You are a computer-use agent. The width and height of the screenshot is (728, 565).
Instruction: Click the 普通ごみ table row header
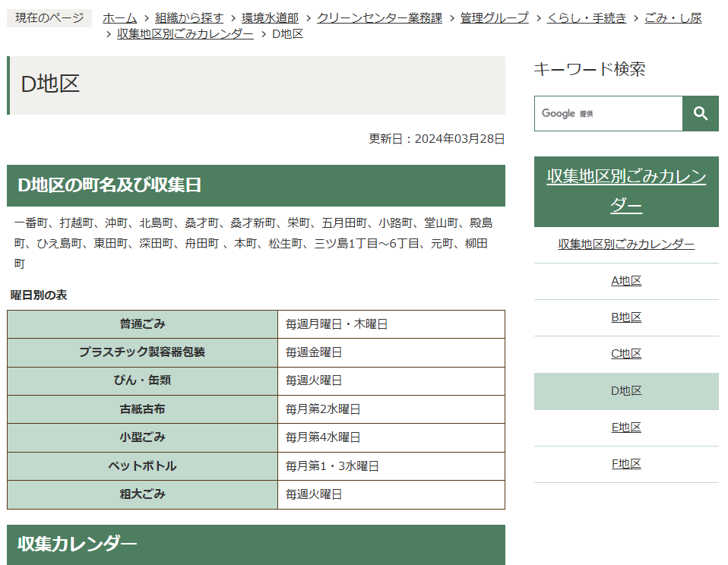pos(142,324)
